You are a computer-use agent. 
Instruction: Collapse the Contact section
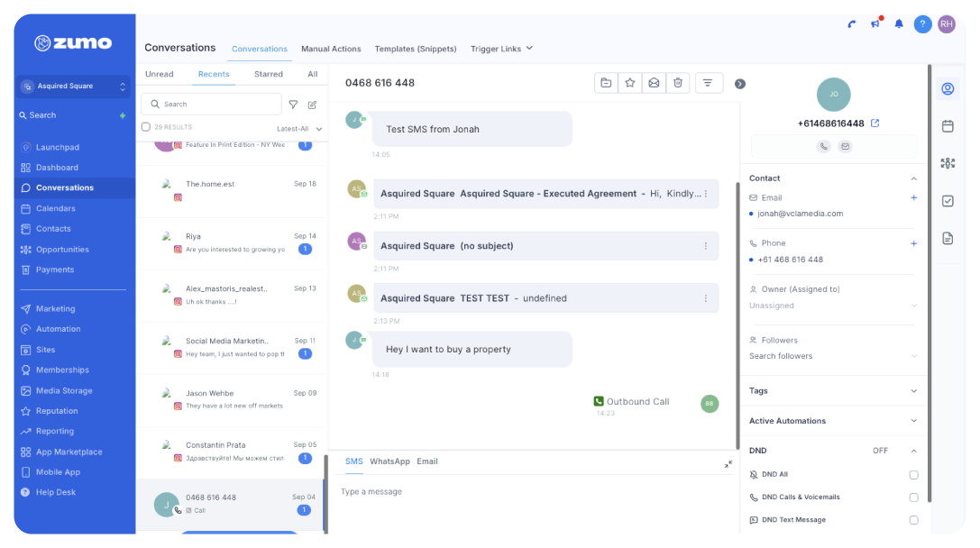pos(914,178)
